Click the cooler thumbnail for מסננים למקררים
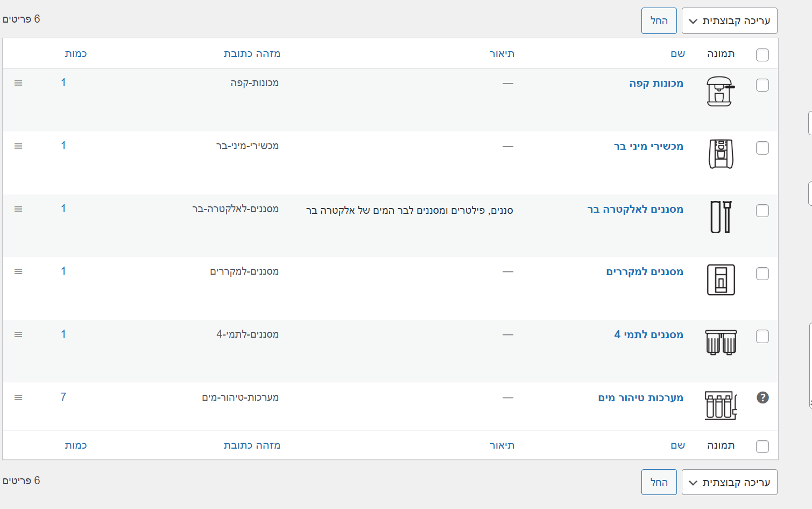The image size is (812, 509). click(721, 280)
